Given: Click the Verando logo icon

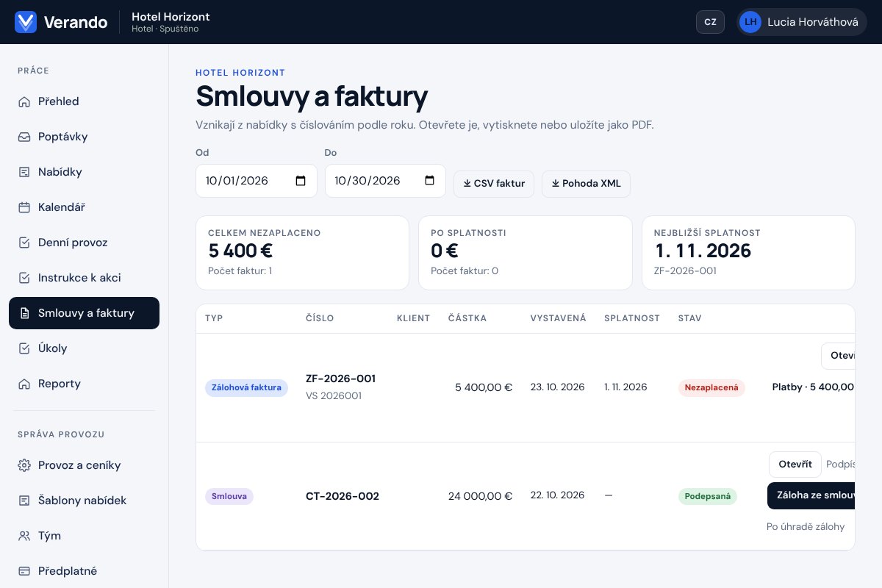Looking at the screenshot, I should [x=26, y=22].
